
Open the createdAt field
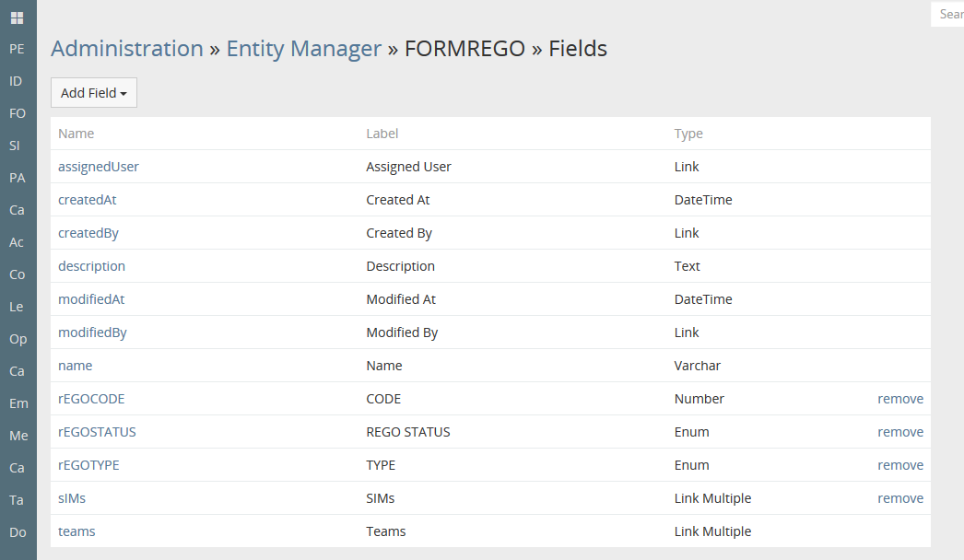(x=87, y=200)
